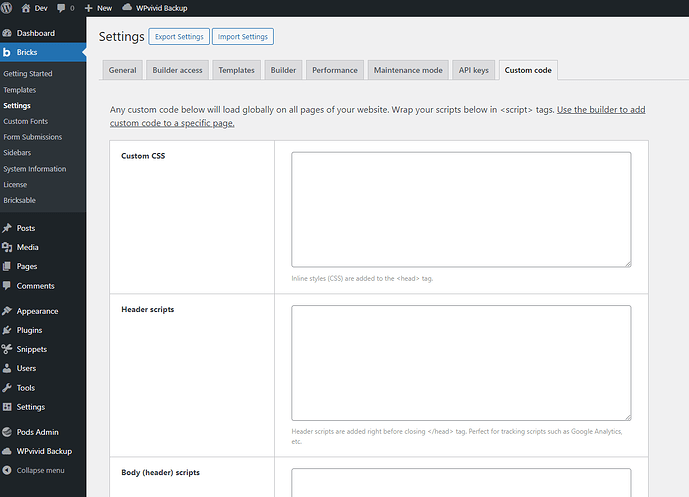Focus the Custom CSS text area
The width and height of the screenshot is (689, 497).
coord(461,210)
